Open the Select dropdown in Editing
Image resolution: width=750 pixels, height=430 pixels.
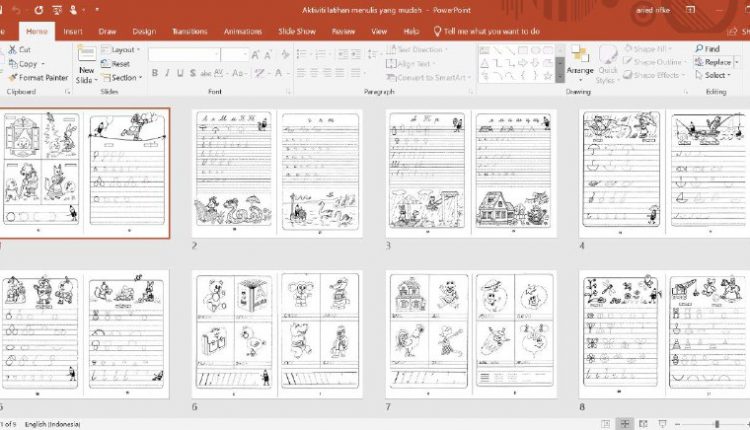coord(715,75)
